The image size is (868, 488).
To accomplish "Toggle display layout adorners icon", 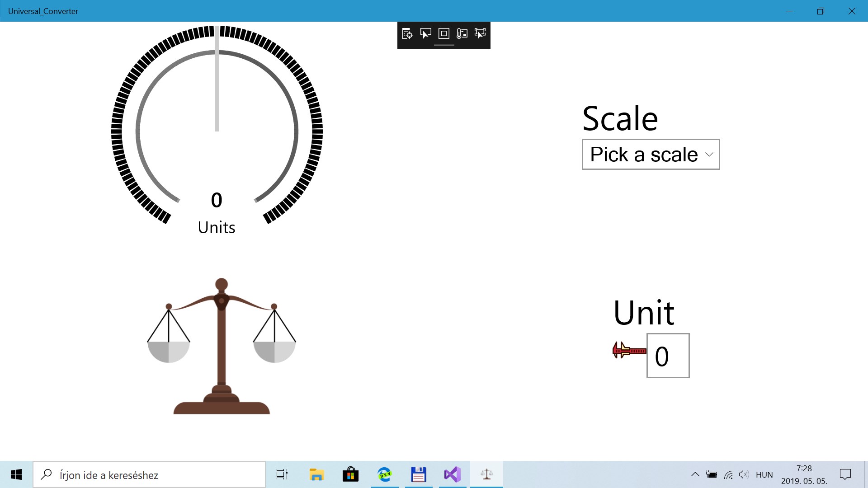I will [x=444, y=33].
